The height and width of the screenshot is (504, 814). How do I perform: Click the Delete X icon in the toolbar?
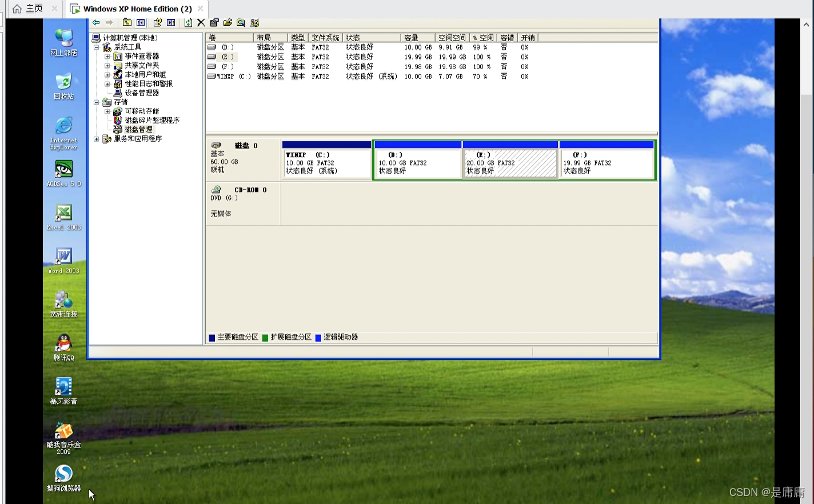click(x=201, y=23)
